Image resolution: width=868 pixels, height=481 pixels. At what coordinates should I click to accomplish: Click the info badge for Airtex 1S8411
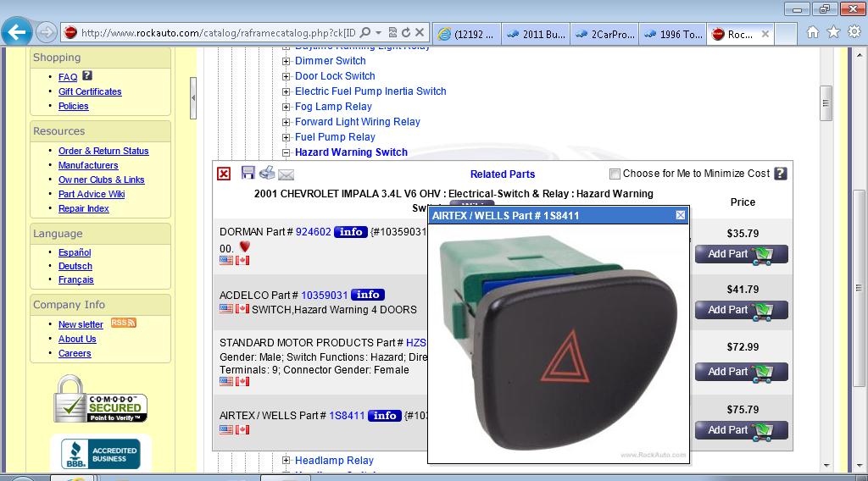click(x=385, y=415)
